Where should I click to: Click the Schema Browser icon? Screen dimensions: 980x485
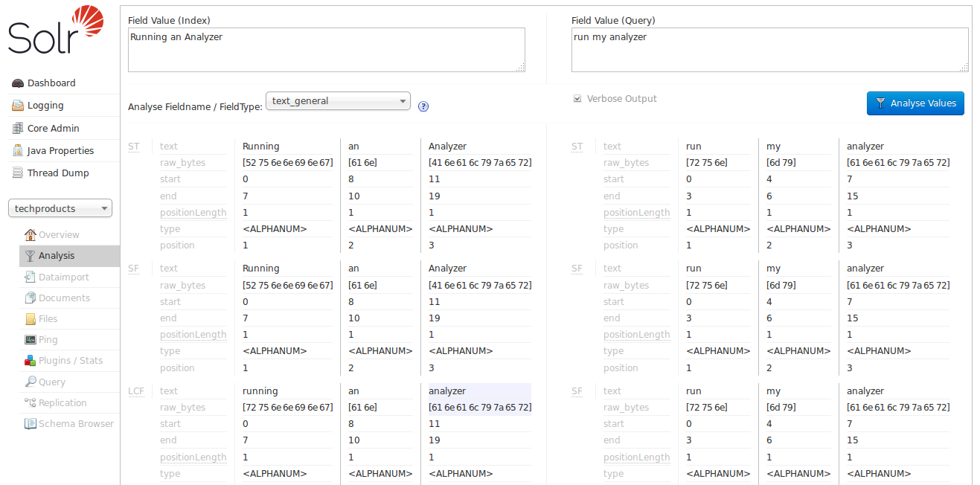(x=30, y=424)
